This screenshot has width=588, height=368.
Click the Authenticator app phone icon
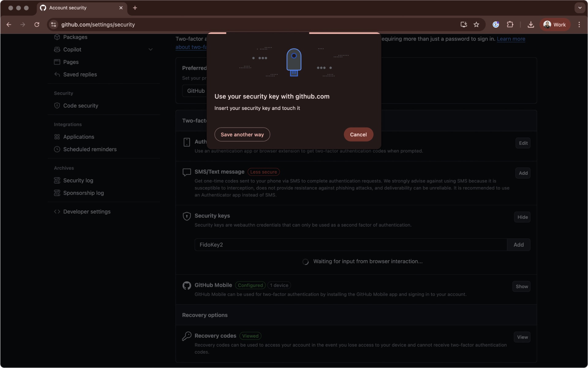pyautogui.click(x=187, y=142)
